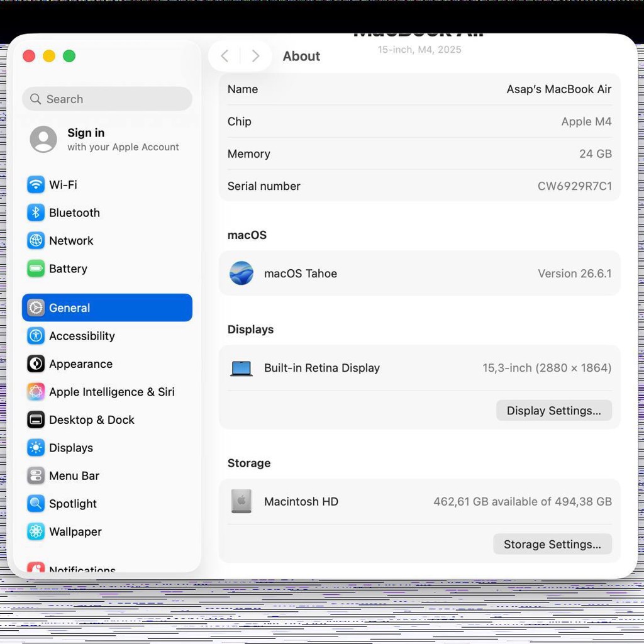
Task: Click the Network globe icon
Action: 36,240
